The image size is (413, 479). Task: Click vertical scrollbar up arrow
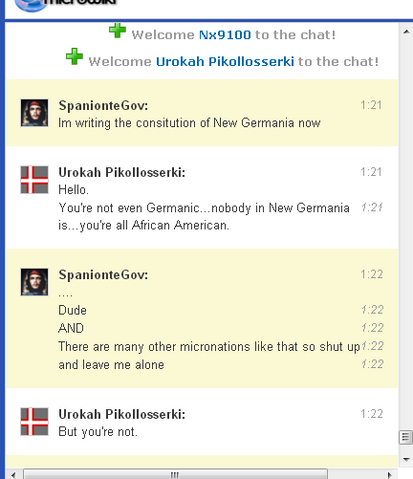(x=406, y=32)
